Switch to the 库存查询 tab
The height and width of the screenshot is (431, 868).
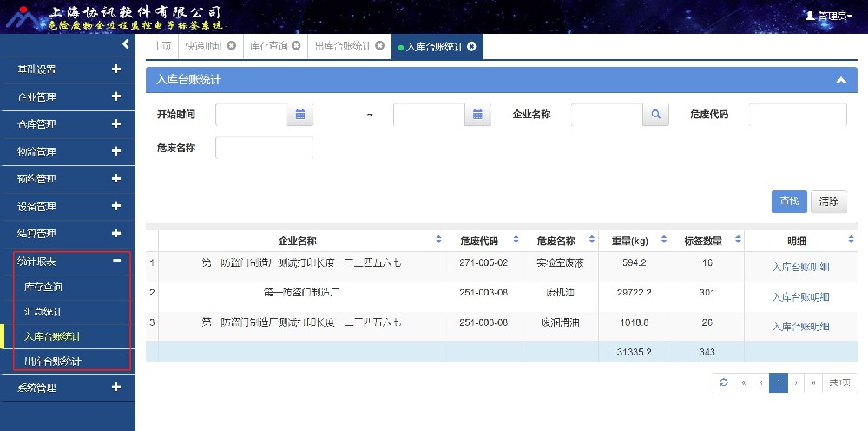coord(268,46)
